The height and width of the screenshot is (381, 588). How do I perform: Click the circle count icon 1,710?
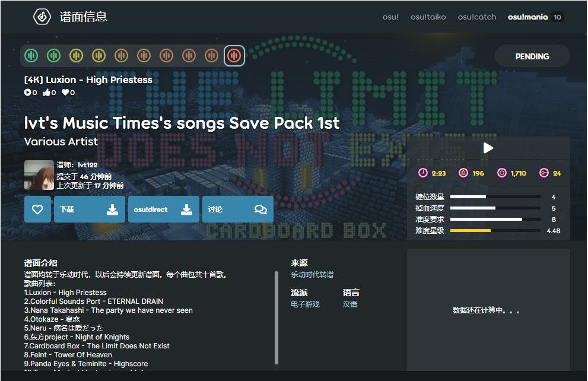(x=502, y=173)
